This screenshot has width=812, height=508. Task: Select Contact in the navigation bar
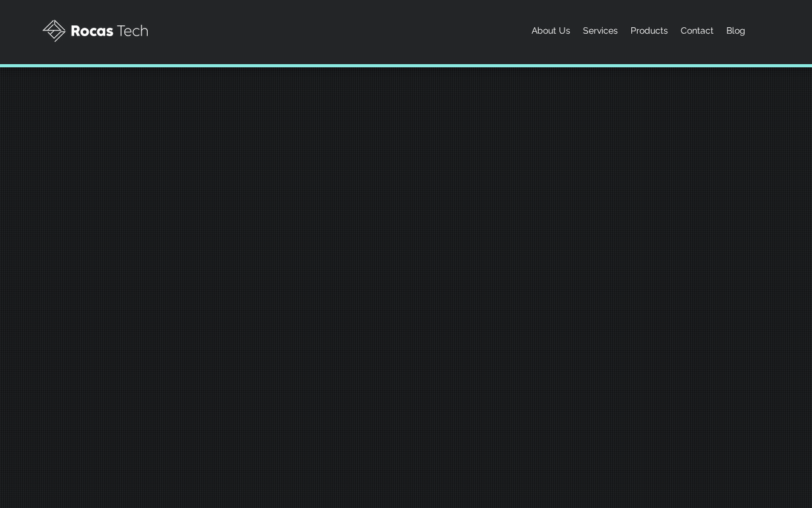tap(697, 30)
